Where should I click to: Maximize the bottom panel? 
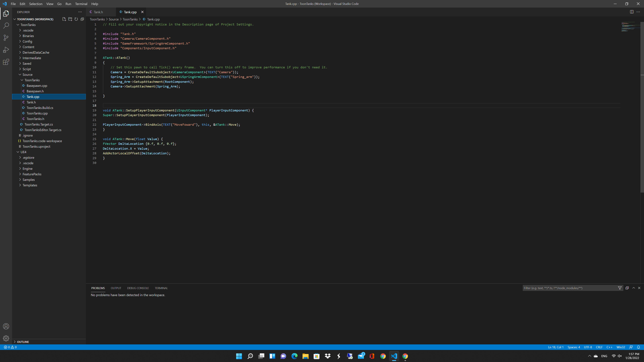point(634,288)
